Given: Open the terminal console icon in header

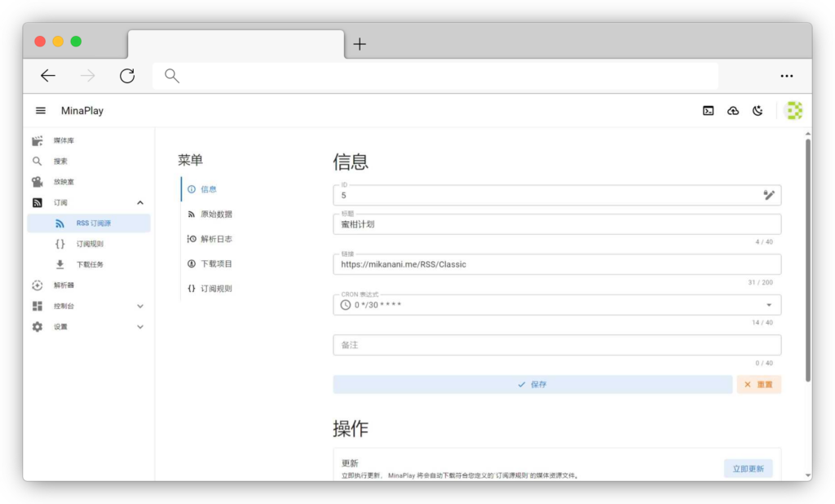Looking at the screenshot, I should (709, 111).
